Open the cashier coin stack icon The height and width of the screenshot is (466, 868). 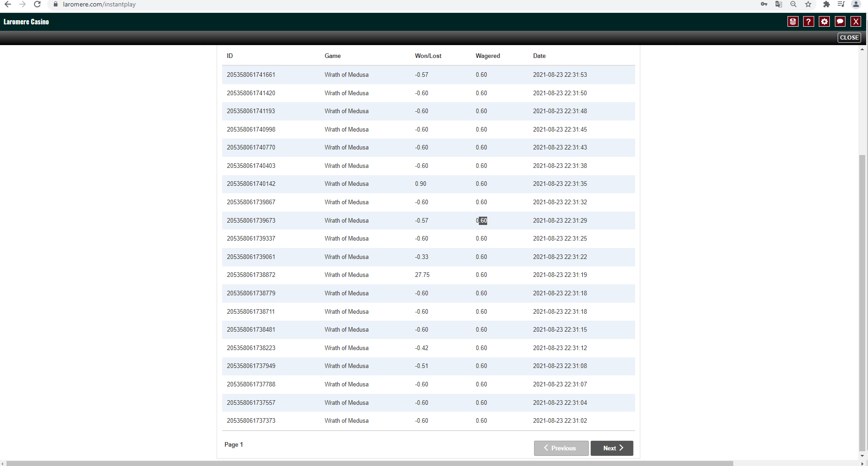pyautogui.click(x=793, y=22)
